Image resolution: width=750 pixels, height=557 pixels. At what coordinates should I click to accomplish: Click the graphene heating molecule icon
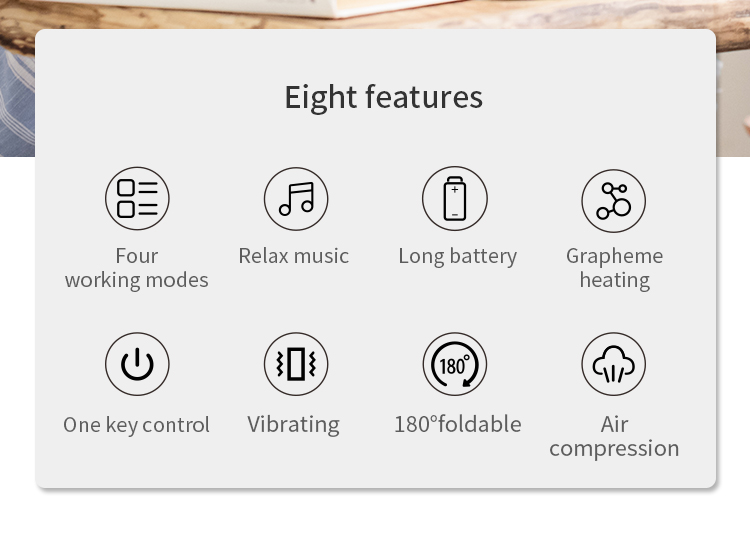613,199
